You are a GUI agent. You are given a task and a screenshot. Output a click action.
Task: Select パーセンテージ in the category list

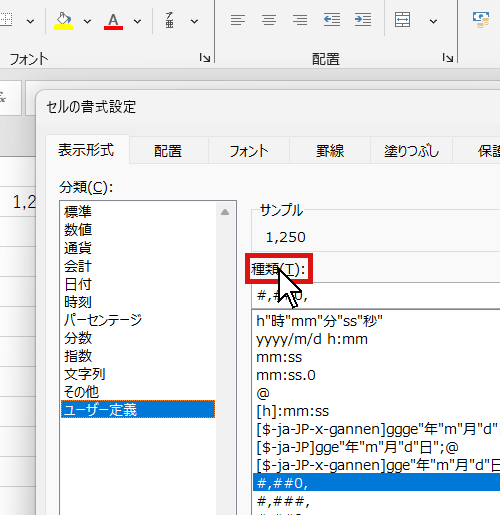[138, 320]
